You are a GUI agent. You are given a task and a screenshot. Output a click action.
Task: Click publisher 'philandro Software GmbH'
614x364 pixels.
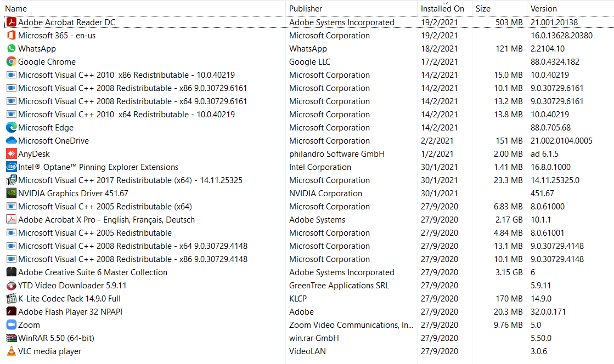click(x=336, y=154)
